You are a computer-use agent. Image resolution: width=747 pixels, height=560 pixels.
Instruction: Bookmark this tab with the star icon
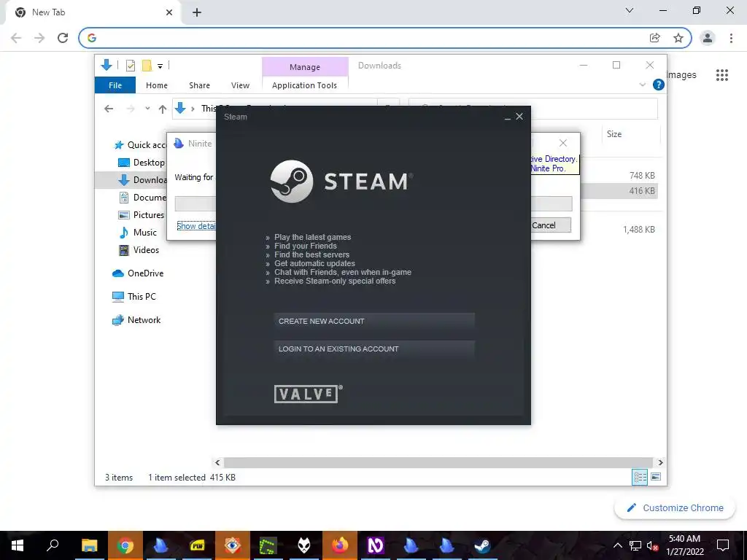pyautogui.click(x=678, y=38)
